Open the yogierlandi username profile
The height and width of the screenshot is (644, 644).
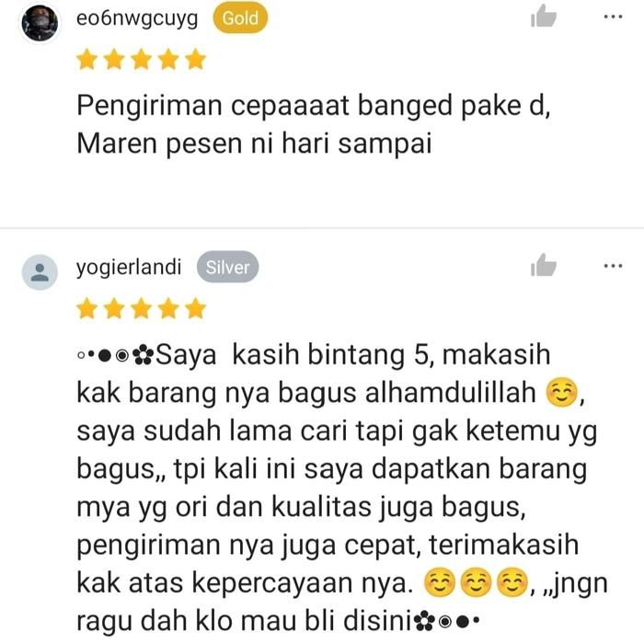(129, 268)
